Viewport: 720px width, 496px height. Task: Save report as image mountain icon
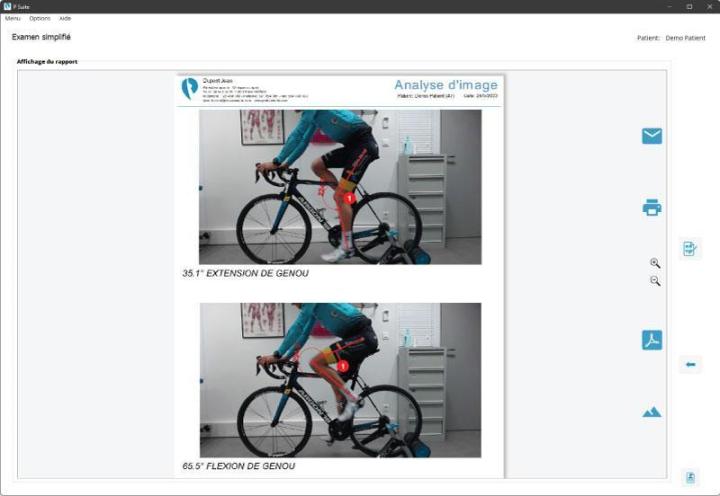point(652,412)
